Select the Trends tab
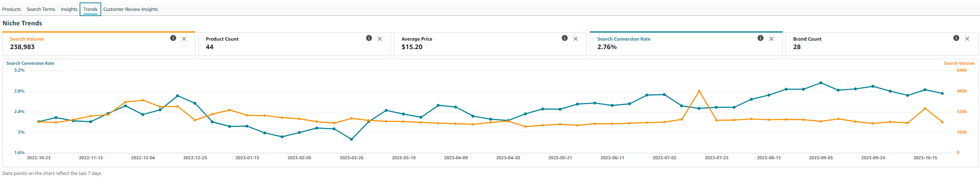The height and width of the screenshot is (183, 980). click(90, 9)
